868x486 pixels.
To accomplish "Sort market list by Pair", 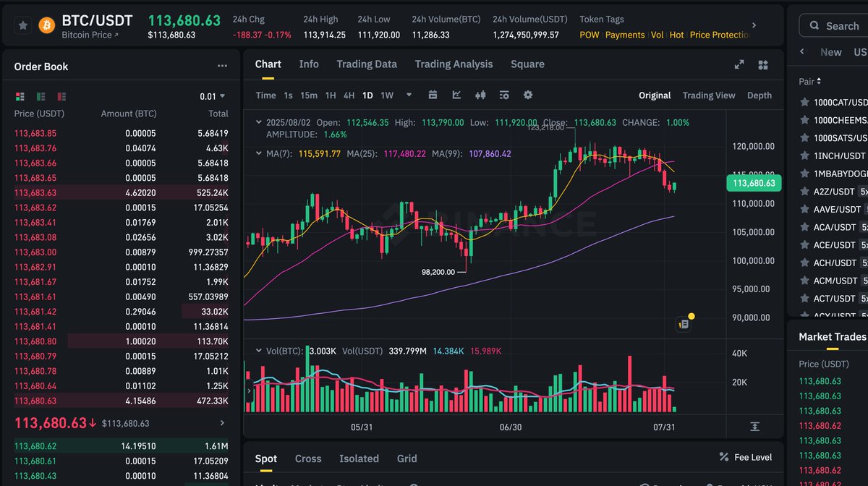I will point(809,82).
